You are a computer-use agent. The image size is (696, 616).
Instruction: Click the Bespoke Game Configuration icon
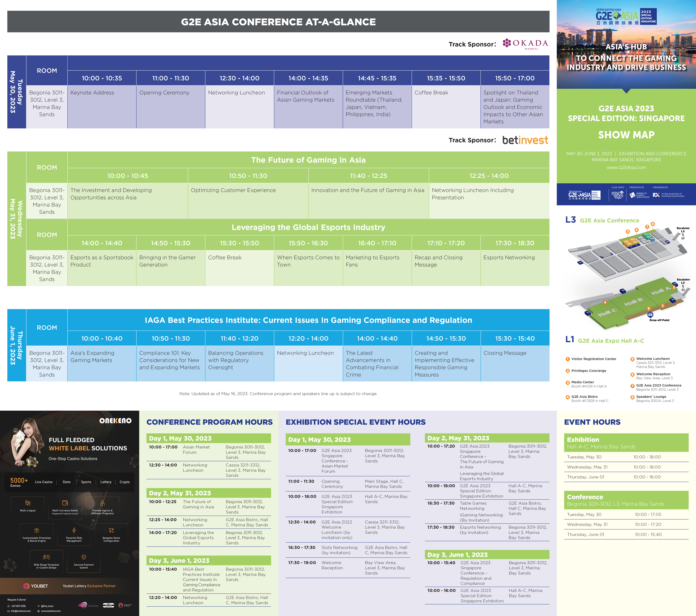[x=111, y=530]
